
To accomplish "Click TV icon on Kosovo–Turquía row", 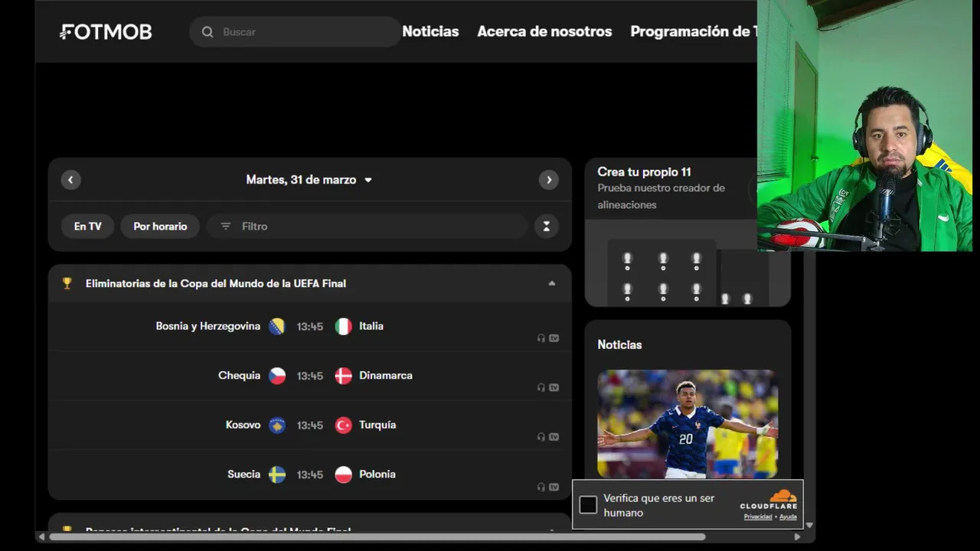I will click(554, 437).
